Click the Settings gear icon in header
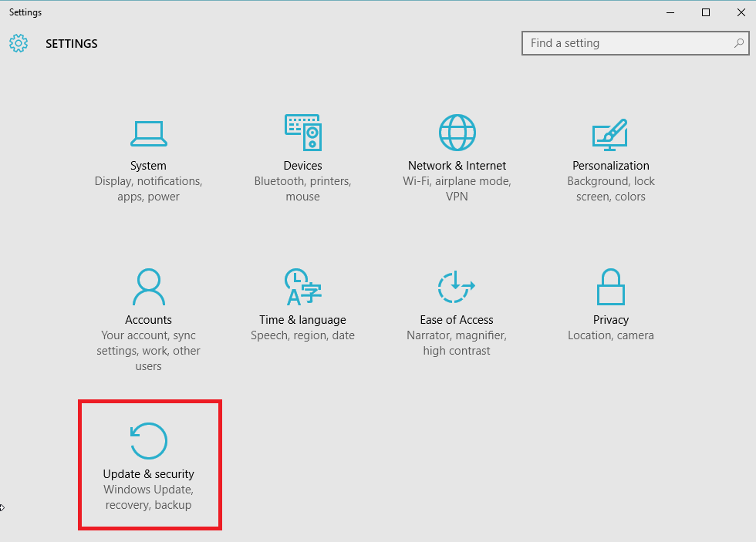 [x=19, y=43]
